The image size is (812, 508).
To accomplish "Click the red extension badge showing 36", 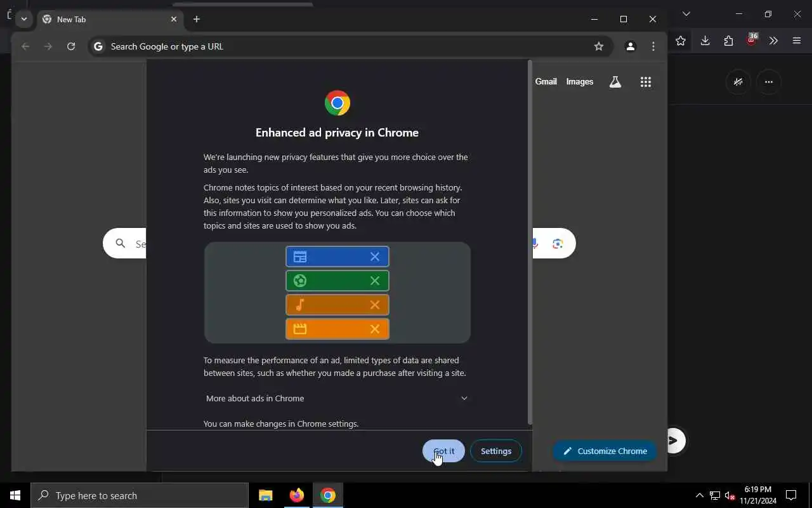I will pos(752,39).
